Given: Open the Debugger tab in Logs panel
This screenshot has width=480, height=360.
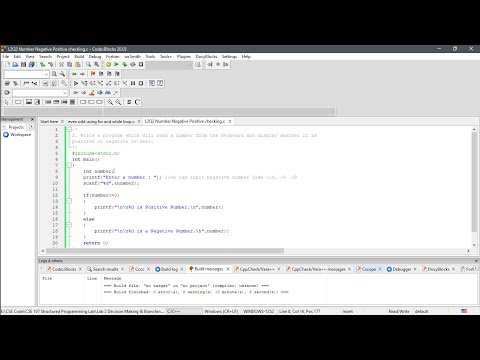Looking at the screenshot, I should coord(402,269).
